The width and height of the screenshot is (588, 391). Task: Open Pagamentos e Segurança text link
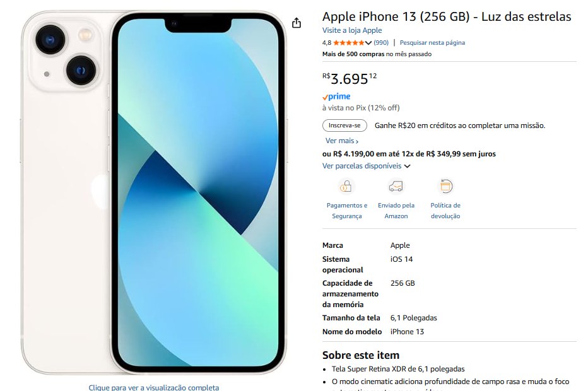(x=347, y=211)
